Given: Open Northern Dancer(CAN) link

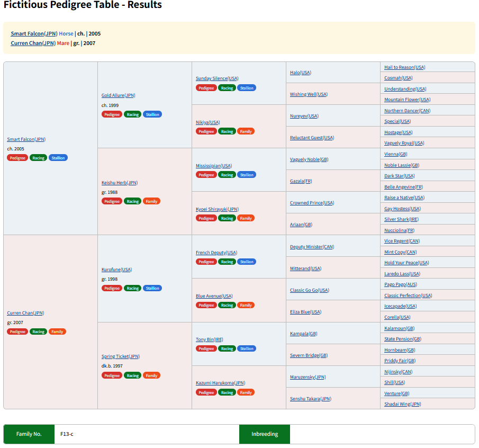Looking at the screenshot, I should [x=407, y=111].
